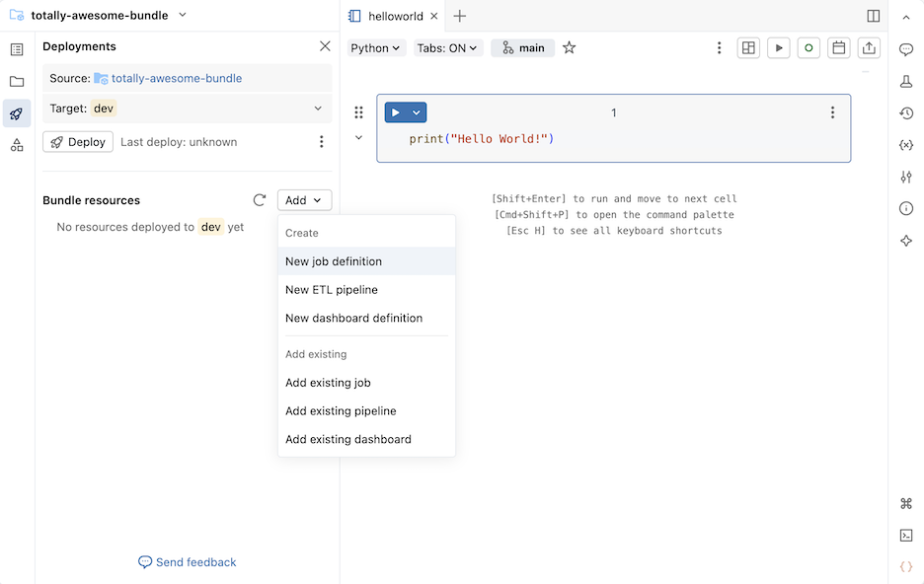Open the run cell options dropdown arrow

[x=417, y=112]
